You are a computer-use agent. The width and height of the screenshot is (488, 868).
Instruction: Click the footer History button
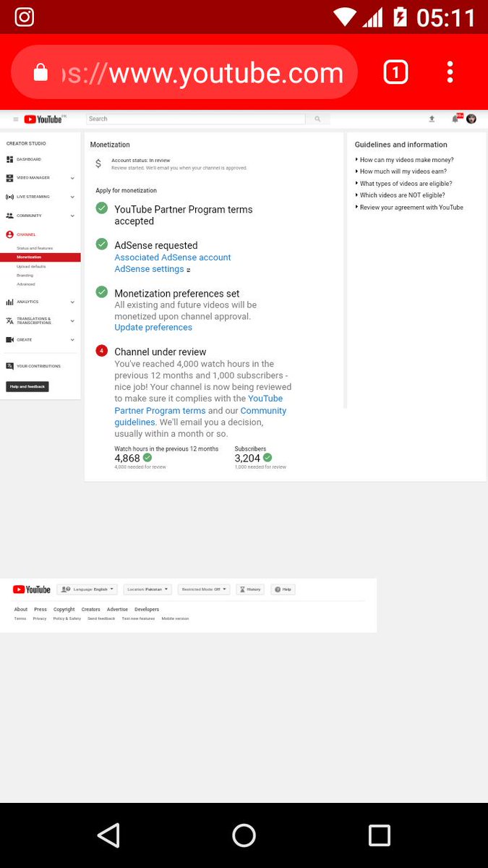[250, 590]
